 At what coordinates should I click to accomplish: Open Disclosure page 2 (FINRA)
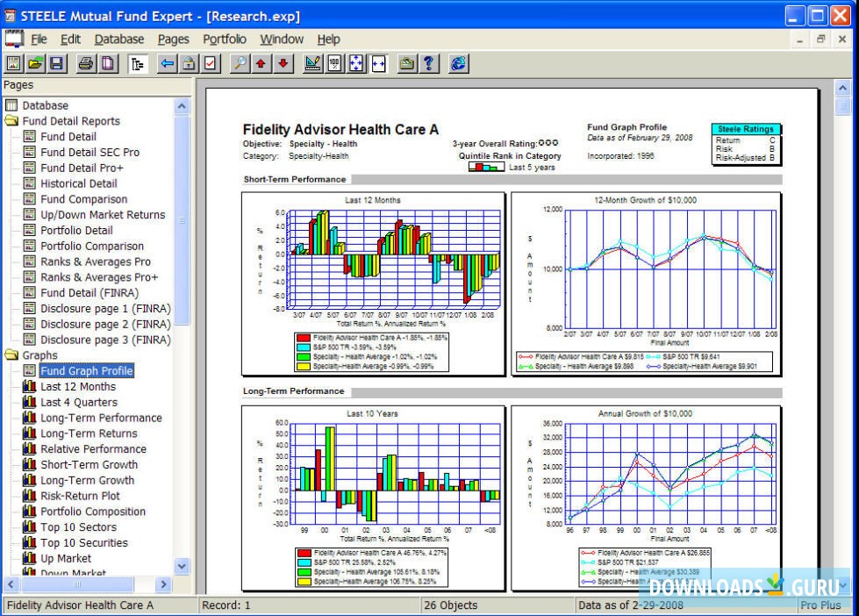106,324
